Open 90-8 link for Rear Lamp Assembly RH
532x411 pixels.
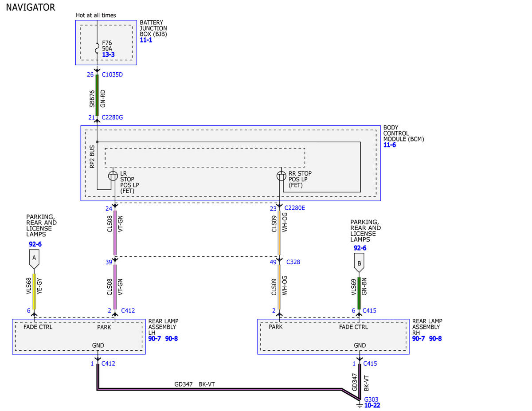[x=435, y=339]
